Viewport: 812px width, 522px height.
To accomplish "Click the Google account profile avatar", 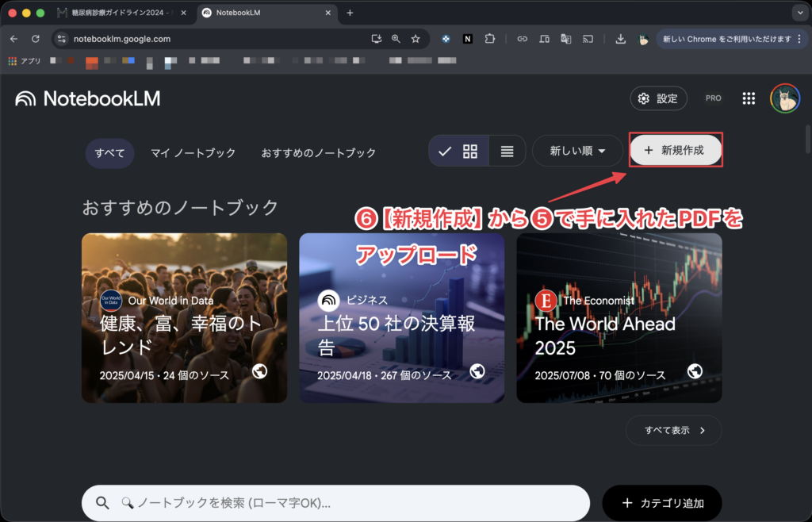I will tap(784, 98).
